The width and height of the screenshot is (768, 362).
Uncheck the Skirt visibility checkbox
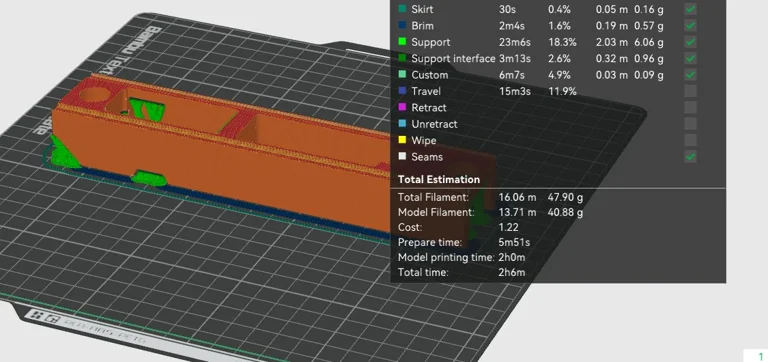(690, 9)
